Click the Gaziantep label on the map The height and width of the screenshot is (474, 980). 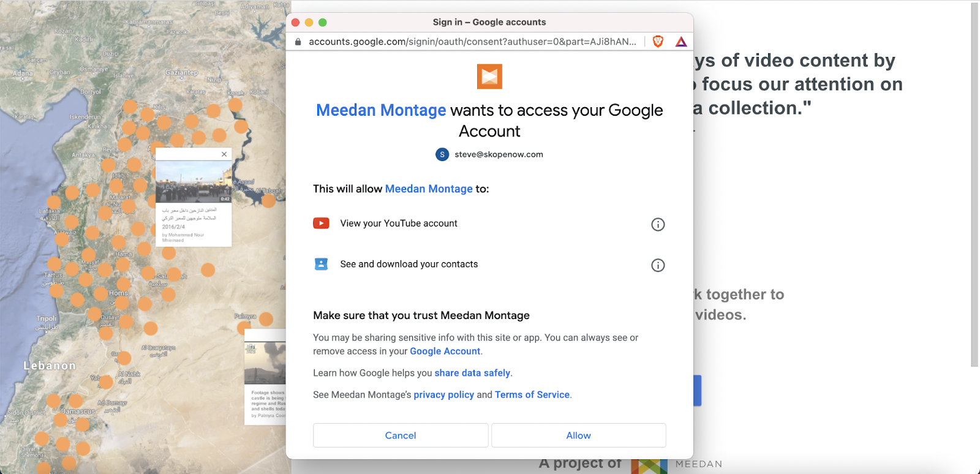(x=181, y=72)
